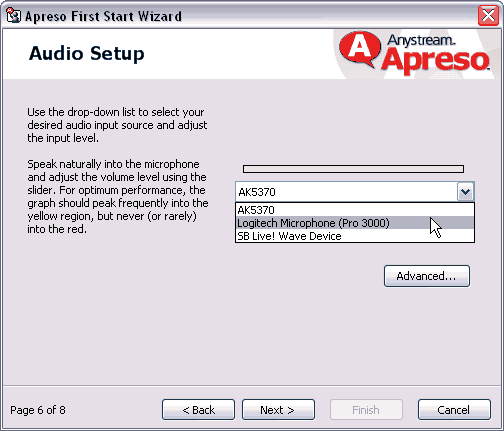The width and height of the screenshot is (504, 431).
Task: Click the Audio Setup heading
Action: 87,54
